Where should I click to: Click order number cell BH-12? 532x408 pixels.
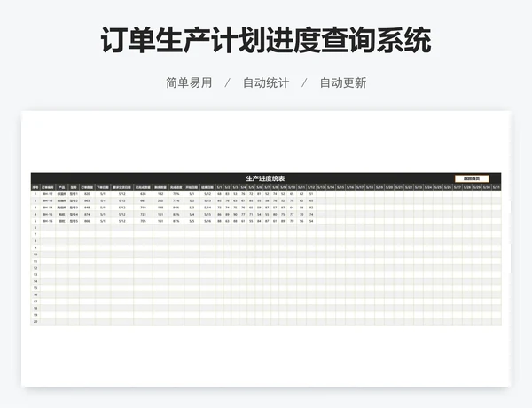48,194
